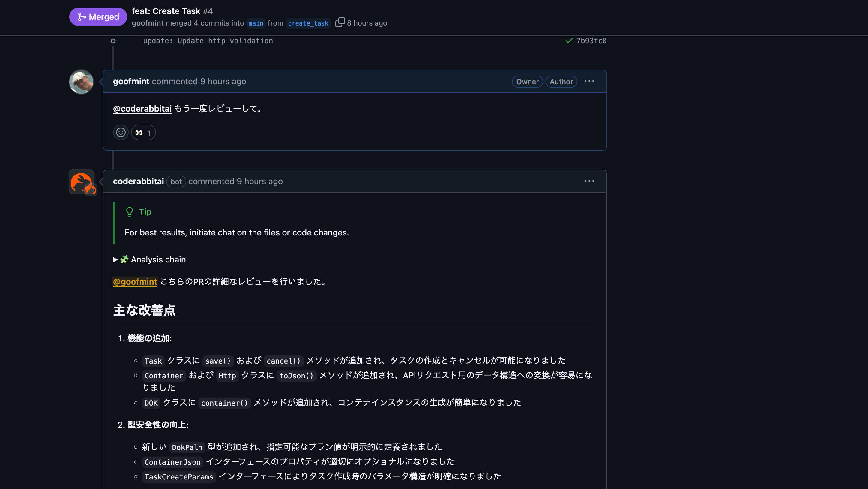Click coderabbitai username in comment header
The width and height of the screenshot is (868, 489).
point(138,181)
